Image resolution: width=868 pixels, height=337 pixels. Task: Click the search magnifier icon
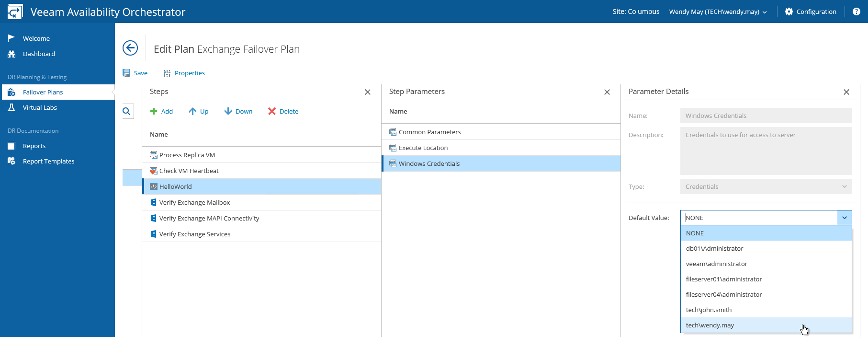click(x=126, y=111)
